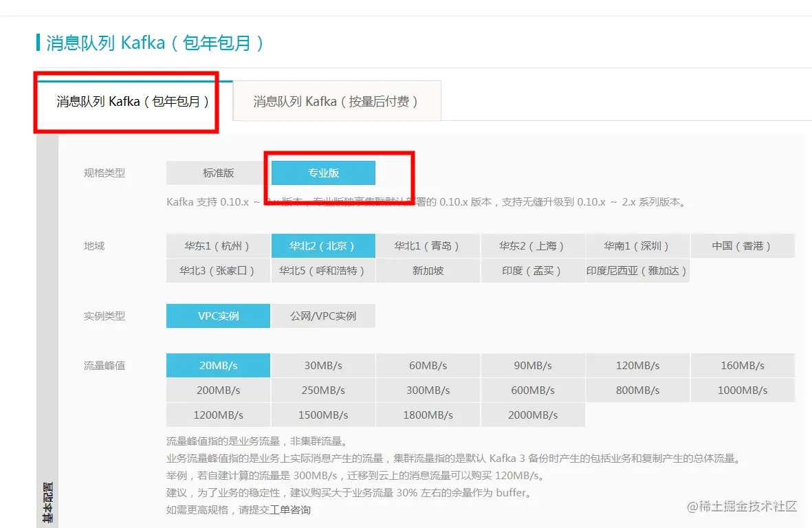The width and height of the screenshot is (812, 528).
Task: Choose the 标准版 specification type
Action: (218, 173)
